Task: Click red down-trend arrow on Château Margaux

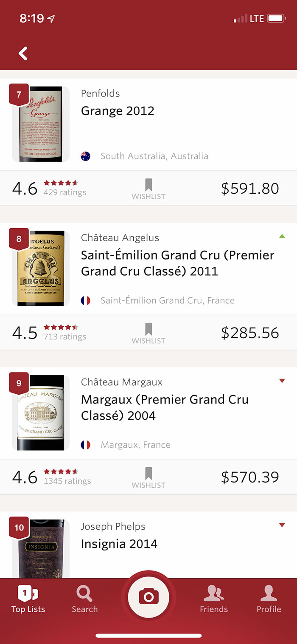Action: pyautogui.click(x=282, y=381)
